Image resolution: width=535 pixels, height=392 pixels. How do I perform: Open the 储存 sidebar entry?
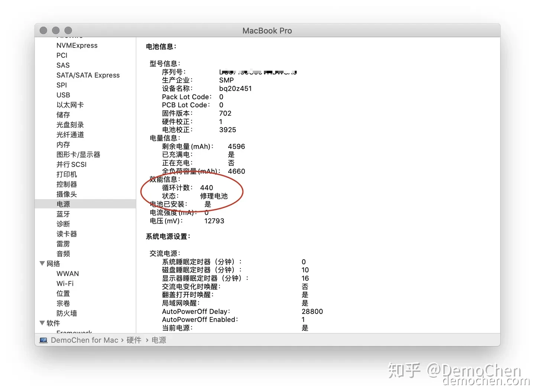point(63,115)
